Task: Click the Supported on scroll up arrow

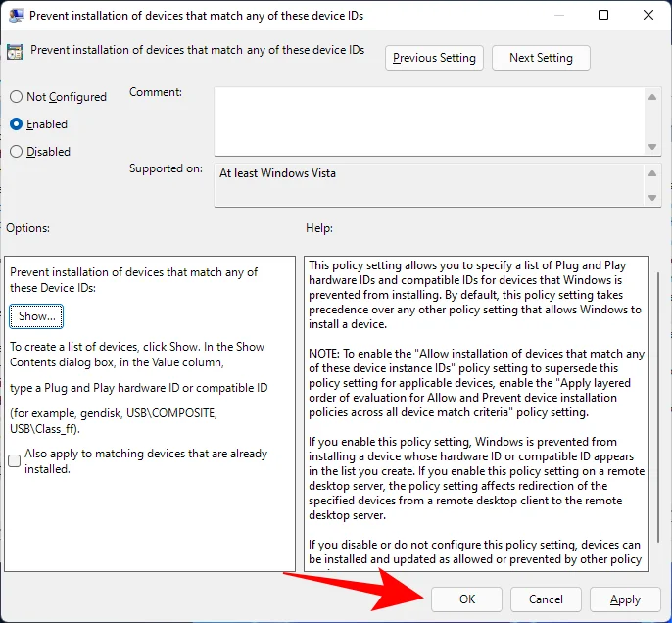Action: tap(653, 173)
